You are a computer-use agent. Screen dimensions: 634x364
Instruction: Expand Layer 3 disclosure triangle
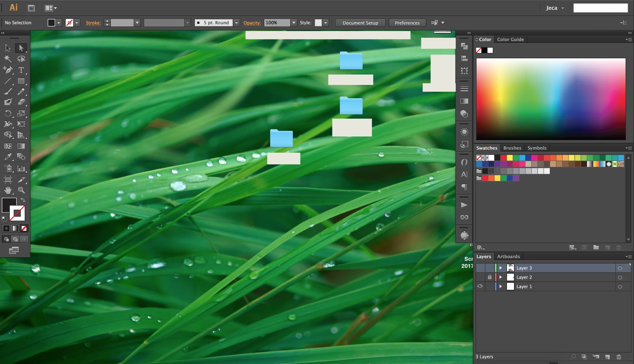501,268
